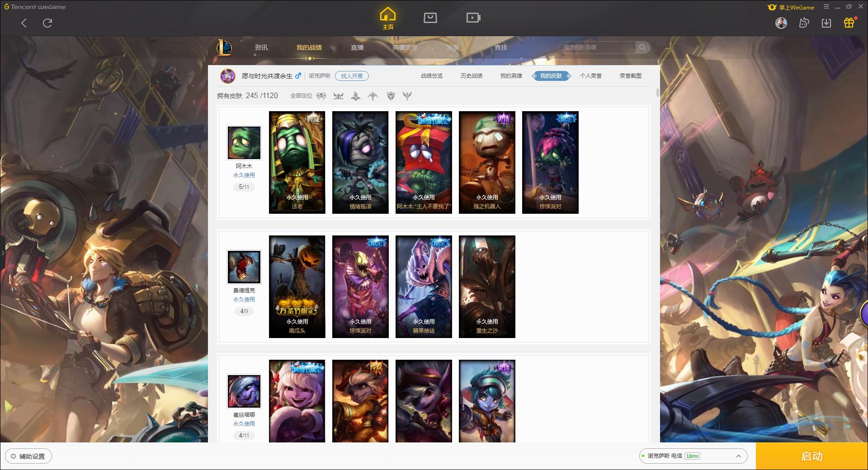Click the League of Legends logo
This screenshot has height=470, width=868.
pos(224,47)
